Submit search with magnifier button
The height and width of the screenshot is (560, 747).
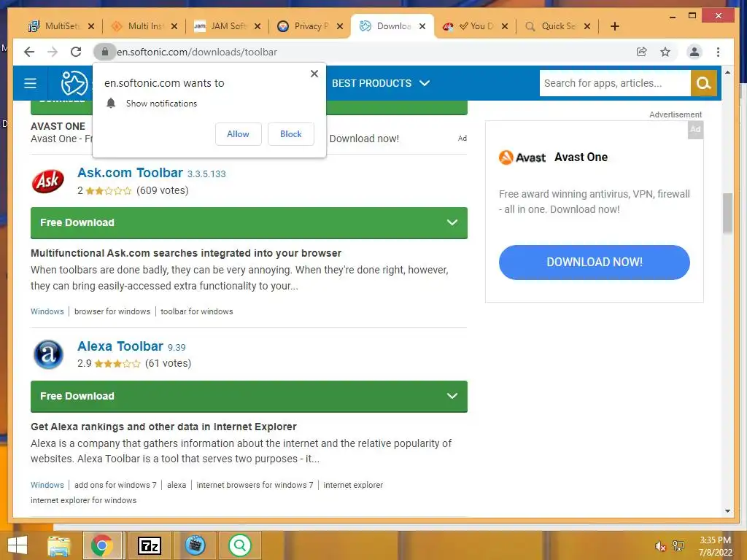click(704, 83)
